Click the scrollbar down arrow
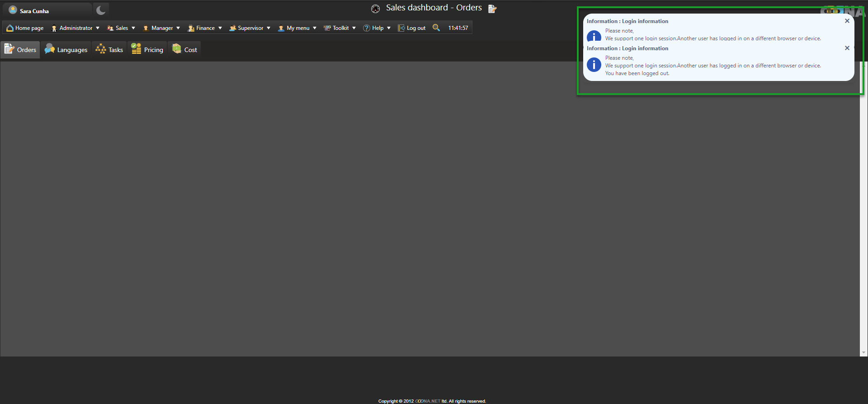Screen dimensions: 868x404 click(x=863, y=352)
